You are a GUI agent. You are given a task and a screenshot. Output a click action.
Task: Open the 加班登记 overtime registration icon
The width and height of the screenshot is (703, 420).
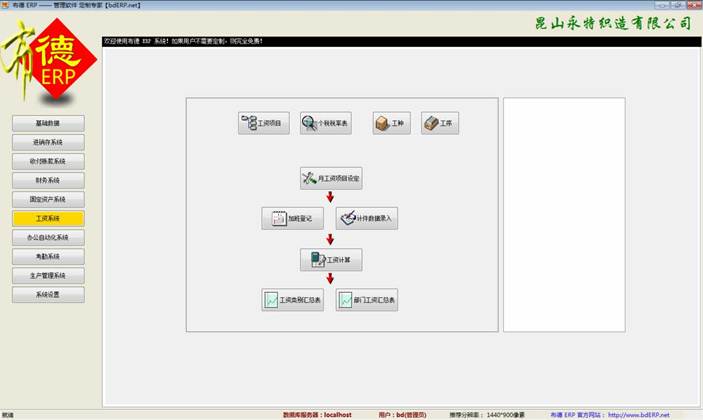[293, 219]
